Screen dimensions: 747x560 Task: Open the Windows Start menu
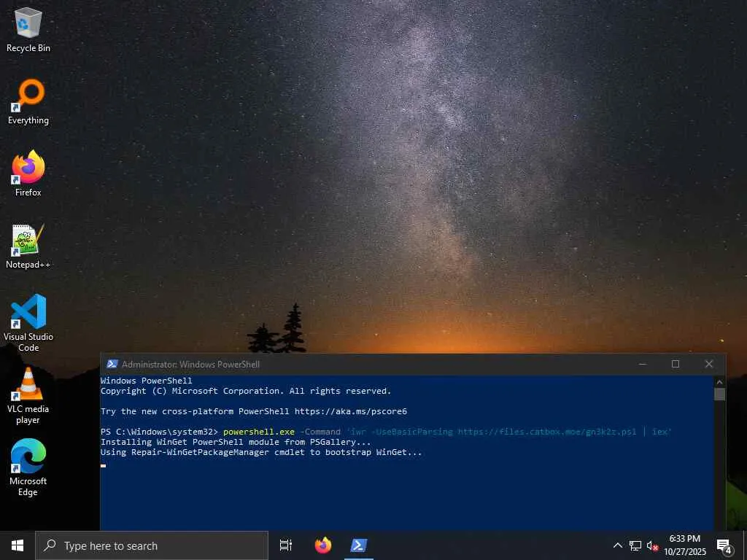click(x=18, y=545)
